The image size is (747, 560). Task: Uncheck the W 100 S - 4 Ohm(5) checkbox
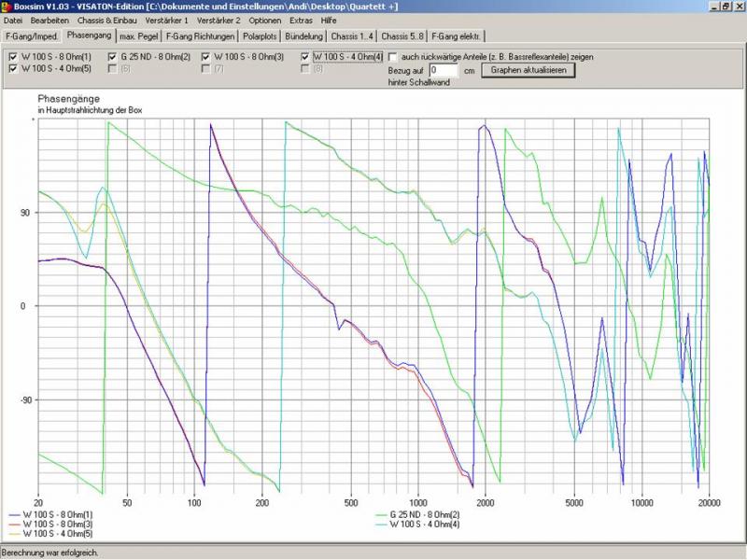[12, 68]
